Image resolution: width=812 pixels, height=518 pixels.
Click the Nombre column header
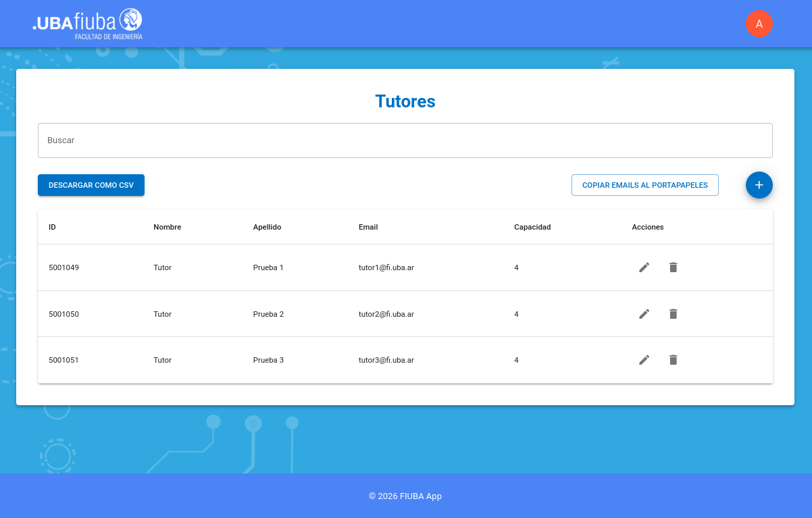coord(167,227)
